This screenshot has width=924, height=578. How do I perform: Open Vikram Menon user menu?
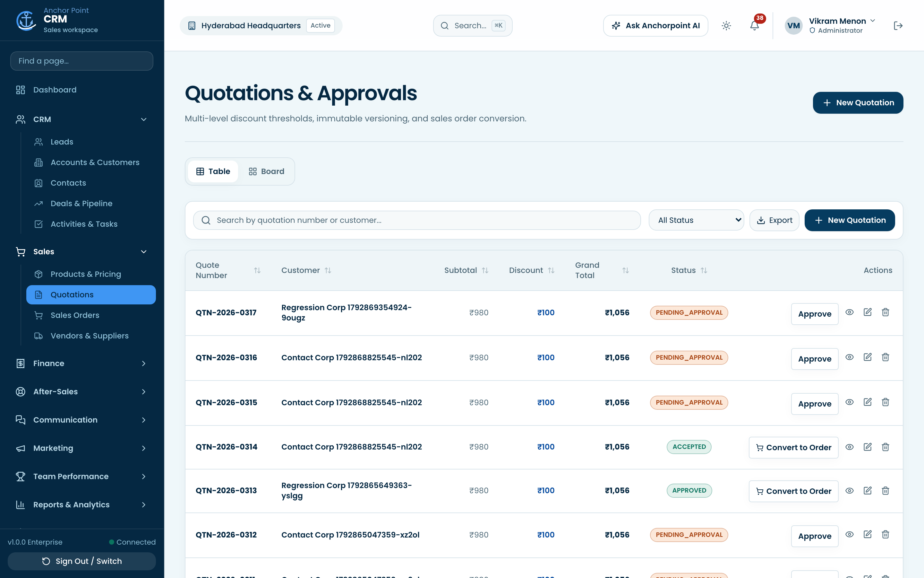tap(830, 26)
